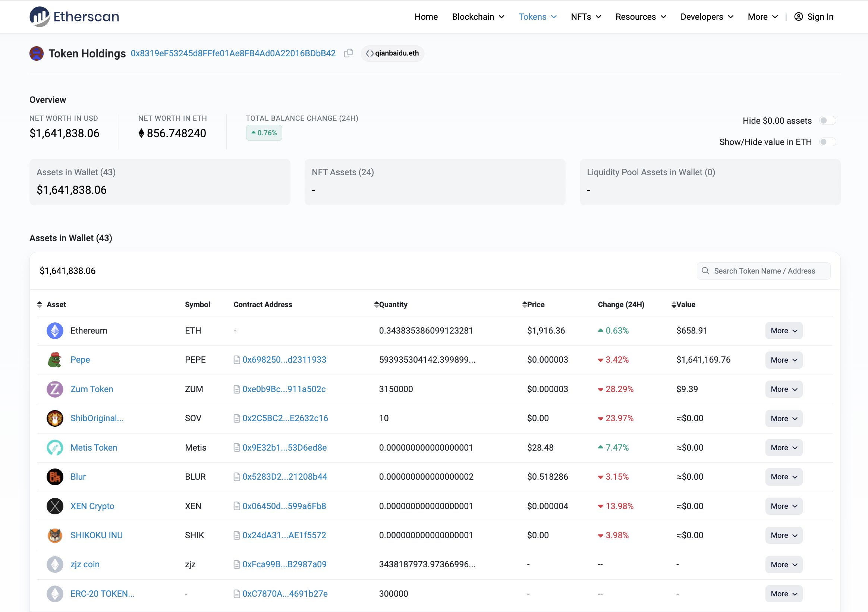
Task: Open More dropdown for Pepe row
Action: tap(783, 360)
